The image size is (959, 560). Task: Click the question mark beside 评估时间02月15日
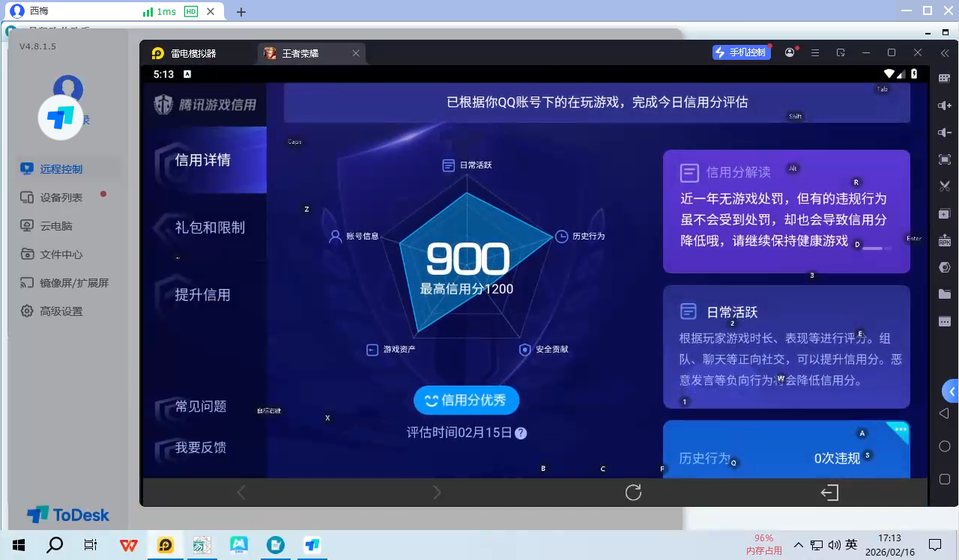pos(520,433)
